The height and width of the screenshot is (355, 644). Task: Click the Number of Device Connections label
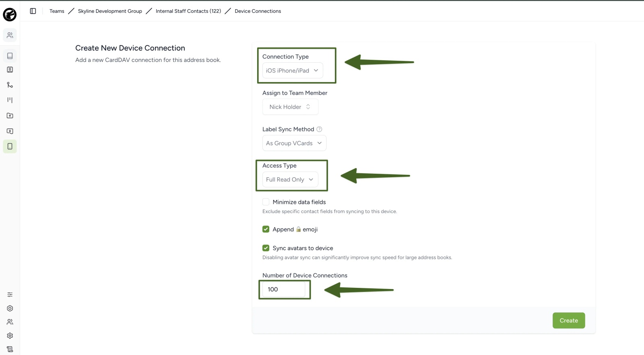[x=305, y=275]
